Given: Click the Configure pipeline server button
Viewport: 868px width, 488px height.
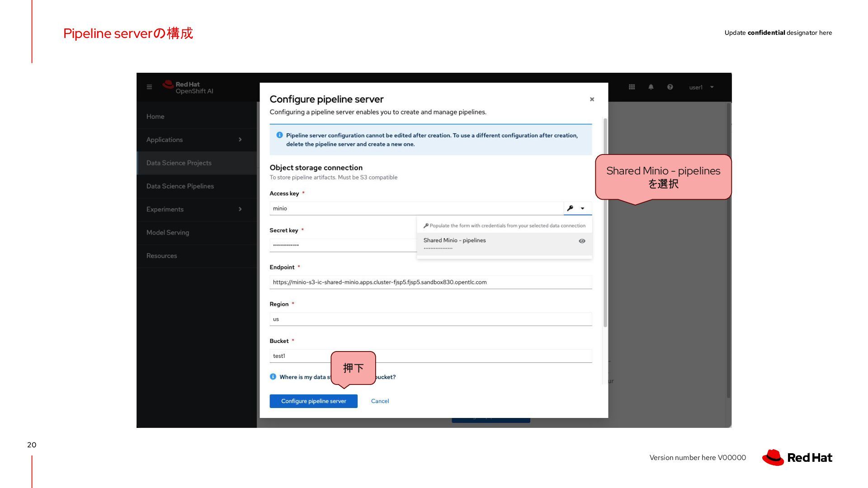Looking at the screenshot, I should (313, 401).
